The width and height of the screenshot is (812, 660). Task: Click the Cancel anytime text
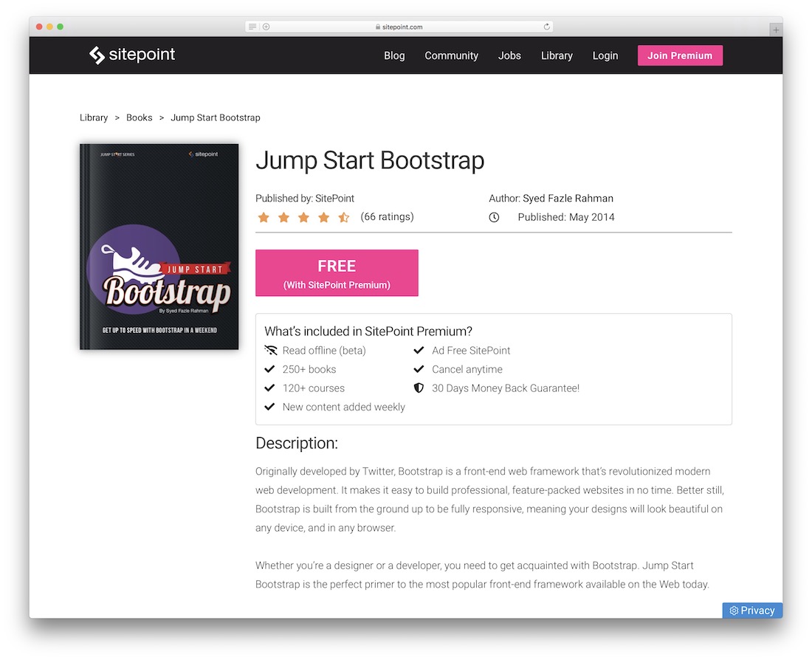467,369
